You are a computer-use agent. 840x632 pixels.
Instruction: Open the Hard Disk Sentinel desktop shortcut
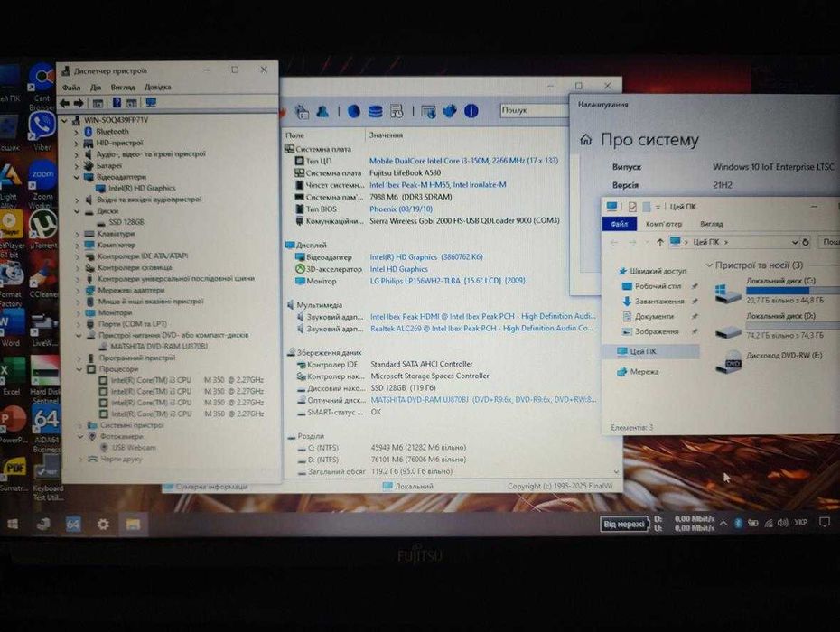click(45, 379)
